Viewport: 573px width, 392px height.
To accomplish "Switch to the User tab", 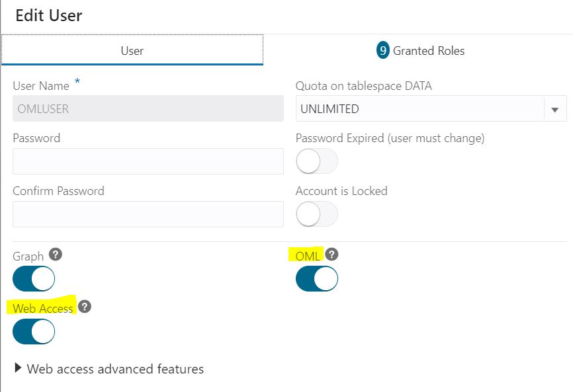I will (x=132, y=51).
